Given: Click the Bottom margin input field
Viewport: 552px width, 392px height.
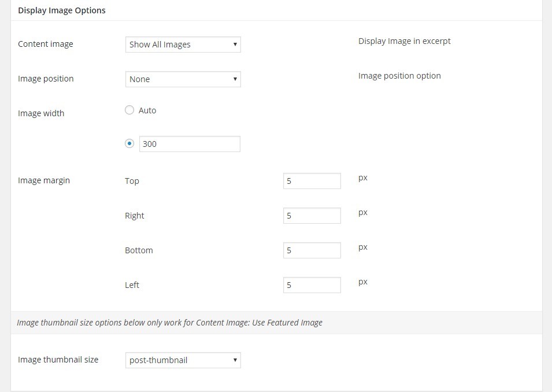Looking at the screenshot, I should pyautogui.click(x=312, y=250).
